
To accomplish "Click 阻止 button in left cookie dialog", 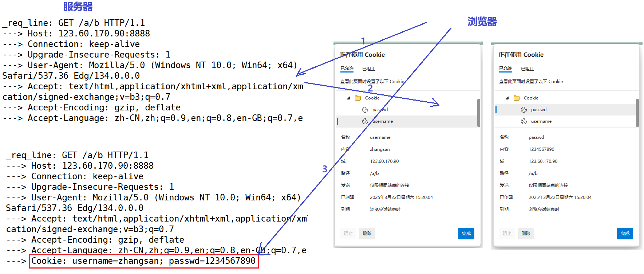I will (x=348, y=234).
